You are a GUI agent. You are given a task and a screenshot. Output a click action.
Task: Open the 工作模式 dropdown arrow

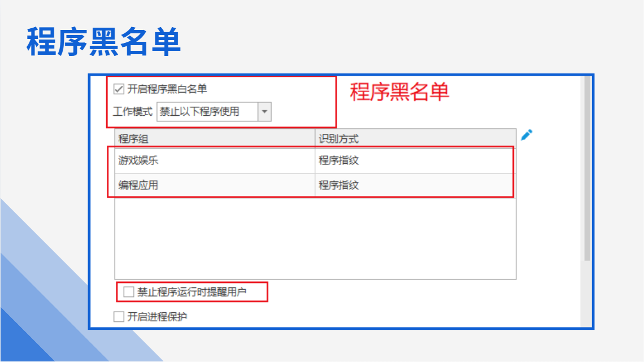pyautogui.click(x=264, y=112)
